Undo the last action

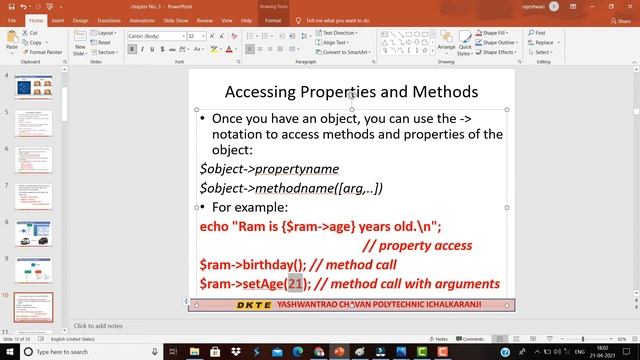(23, 7)
